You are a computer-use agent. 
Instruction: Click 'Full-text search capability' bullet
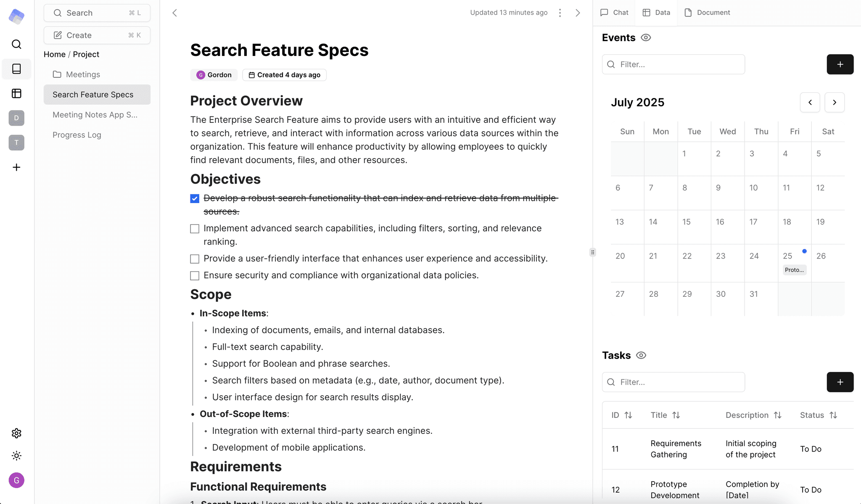coord(267,347)
